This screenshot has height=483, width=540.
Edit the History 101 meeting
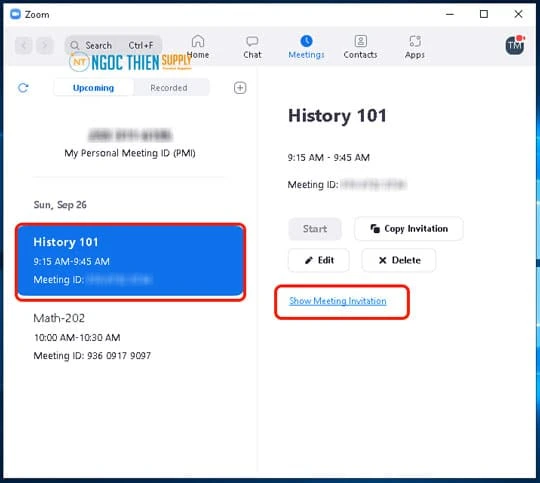coord(319,260)
